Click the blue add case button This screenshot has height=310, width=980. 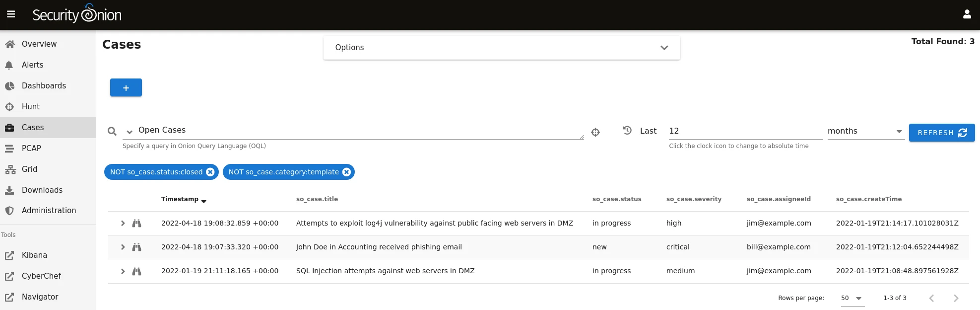(x=126, y=88)
